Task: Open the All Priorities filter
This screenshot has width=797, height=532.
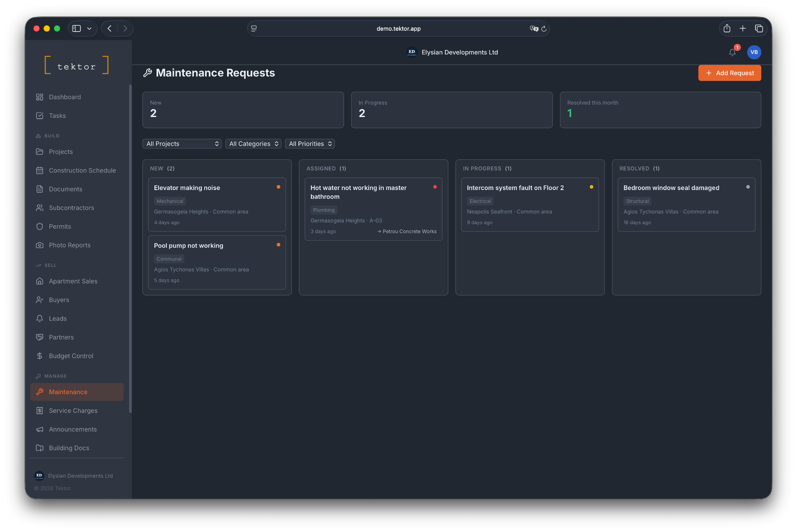Action: pos(310,144)
